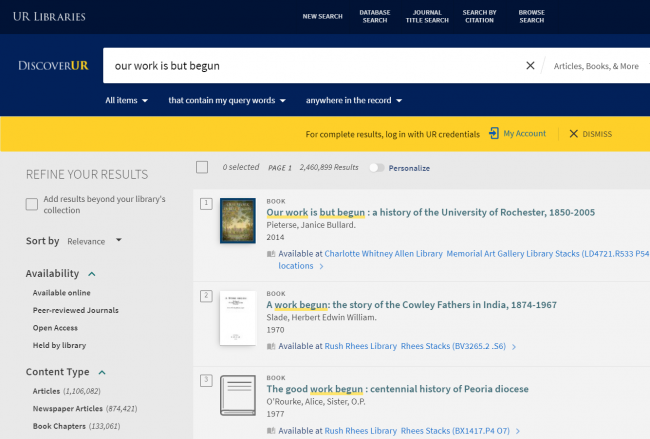Open the Sort by Relevance dropdown

(94, 241)
